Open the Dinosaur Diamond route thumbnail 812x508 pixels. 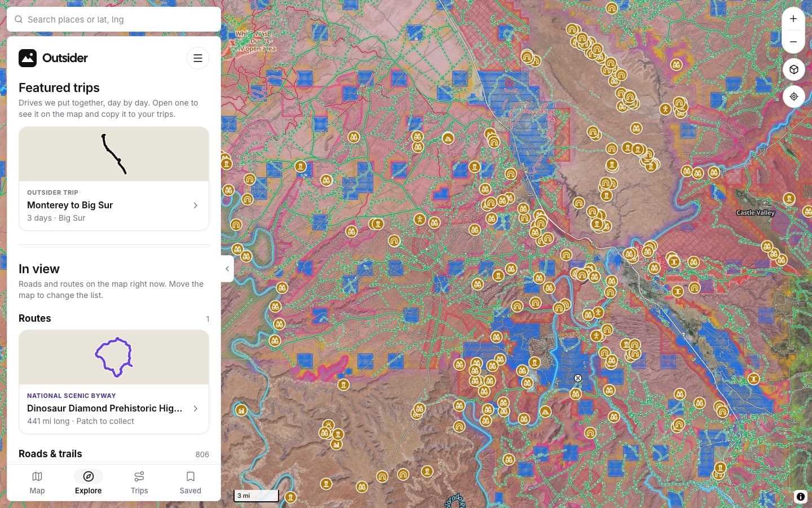[x=114, y=357]
